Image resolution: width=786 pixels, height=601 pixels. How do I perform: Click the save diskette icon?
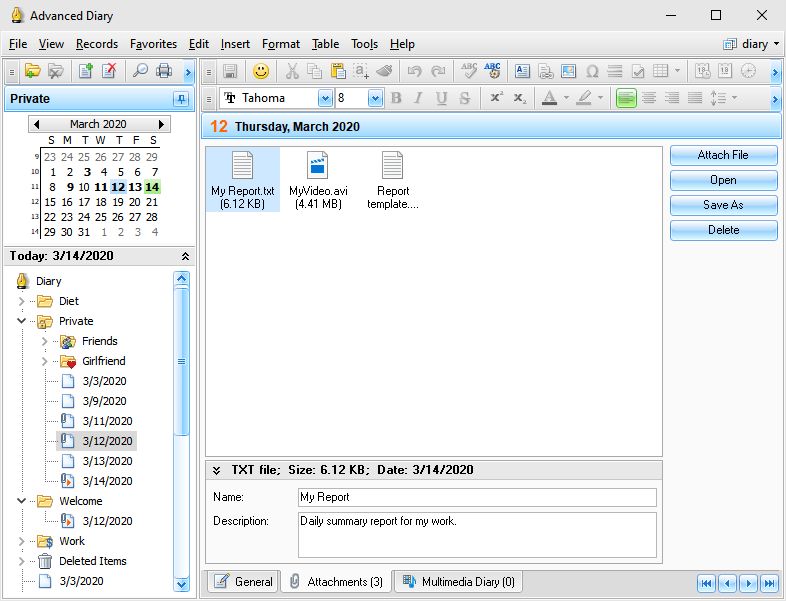pyautogui.click(x=230, y=71)
